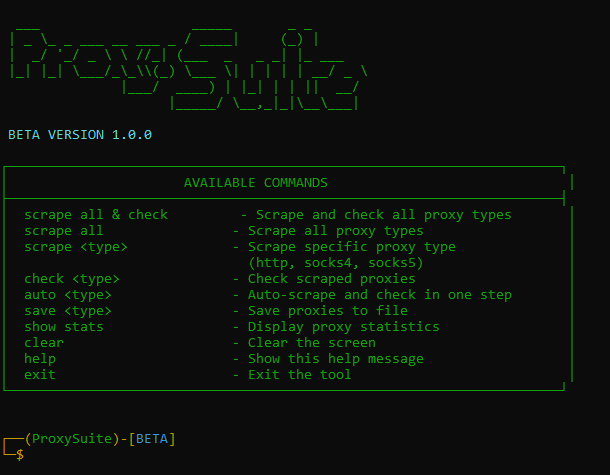Image resolution: width=610 pixels, height=475 pixels.
Task: Click the 'scrape all & check' command
Action: (x=96, y=215)
